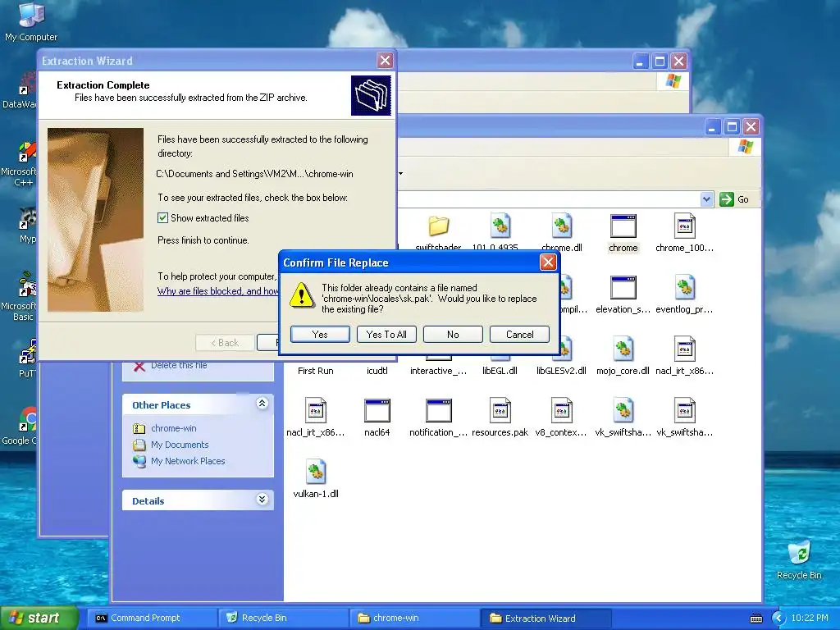Choose Yes To All to replace files
840x630 pixels.
[x=386, y=335]
